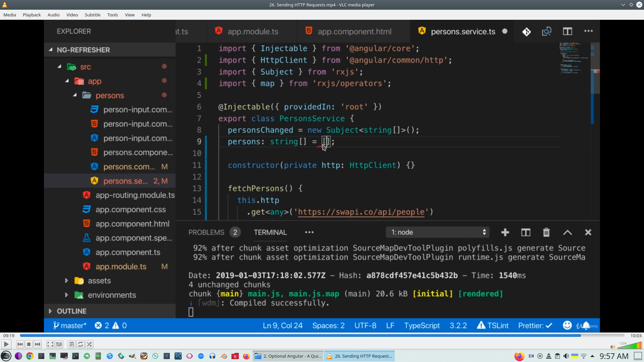Open the Subtitle menu
The width and height of the screenshot is (644, 362).
[92, 15]
